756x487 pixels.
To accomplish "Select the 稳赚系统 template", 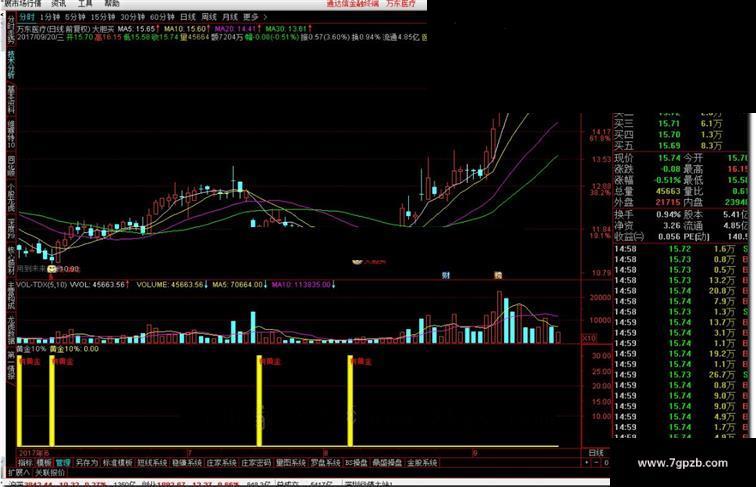I will click(187, 462).
